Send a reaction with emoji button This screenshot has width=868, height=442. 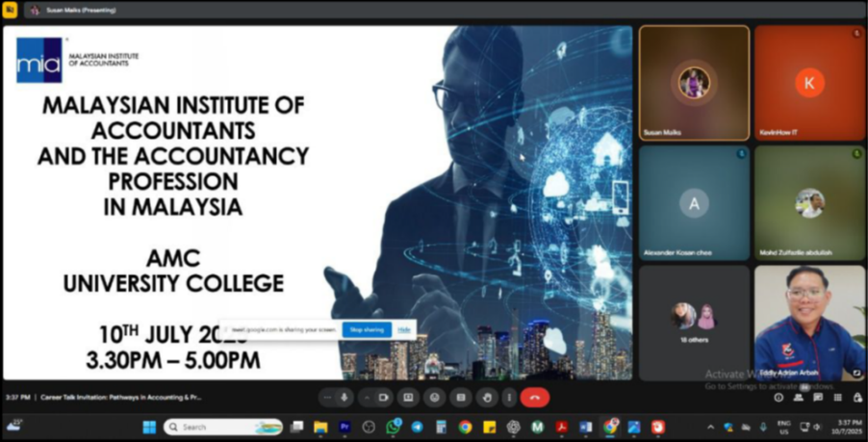[x=435, y=397]
